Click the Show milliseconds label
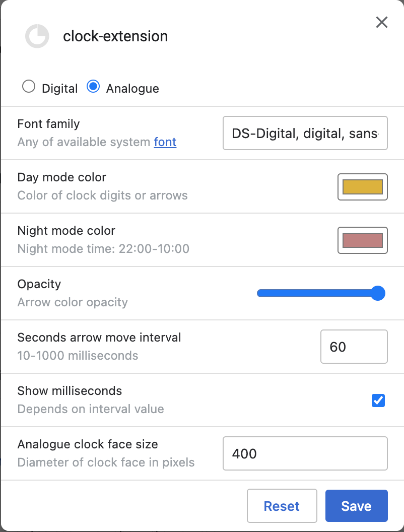The width and height of the screenshot is (404, 532). coord(70,391)
